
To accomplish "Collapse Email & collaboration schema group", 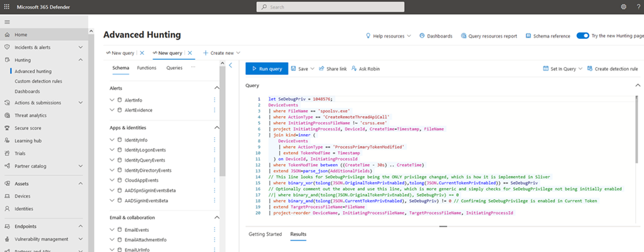I will click(x=217, y=218).
